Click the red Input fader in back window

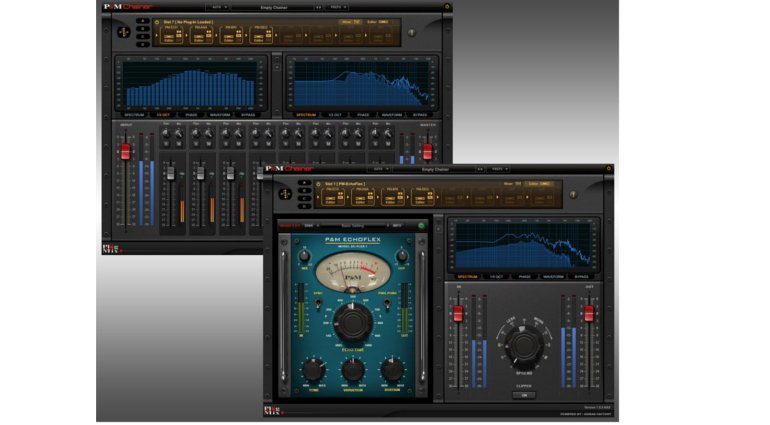tap(126, 151)
